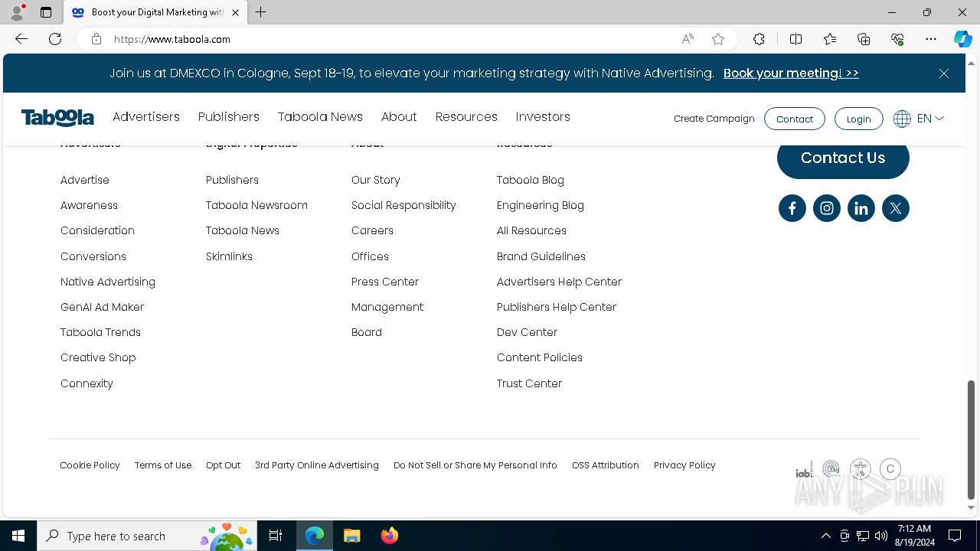This screenshot has width=980, height=551.
Task: Open the Terms of Use link
Action: coord(163,465)
